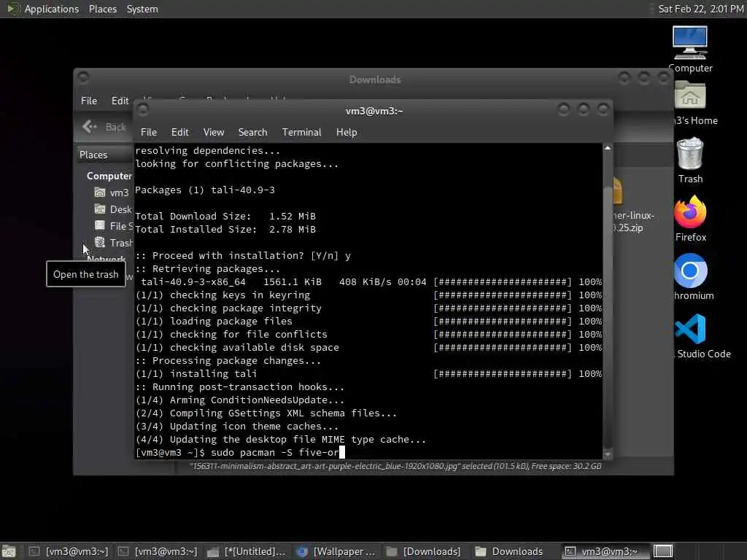Select the zip file in Downloads window
This screenshot has height=560, width=747.
(634, 205)
